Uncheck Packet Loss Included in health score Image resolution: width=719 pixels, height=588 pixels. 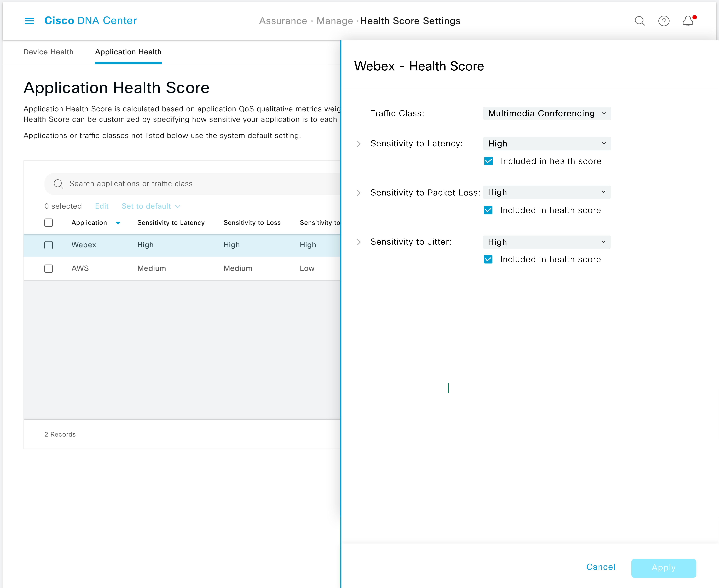(488, 210)
